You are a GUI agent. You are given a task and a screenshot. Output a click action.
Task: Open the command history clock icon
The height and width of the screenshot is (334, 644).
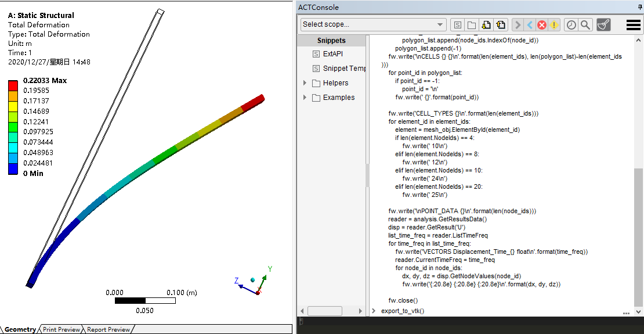[571, 25]
